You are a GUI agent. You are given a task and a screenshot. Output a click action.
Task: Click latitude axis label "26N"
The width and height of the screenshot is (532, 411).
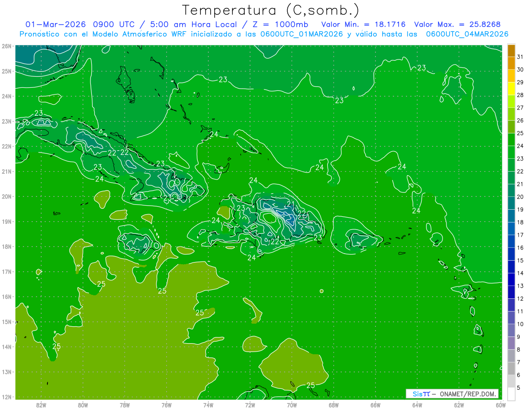[x=7, y=46]
